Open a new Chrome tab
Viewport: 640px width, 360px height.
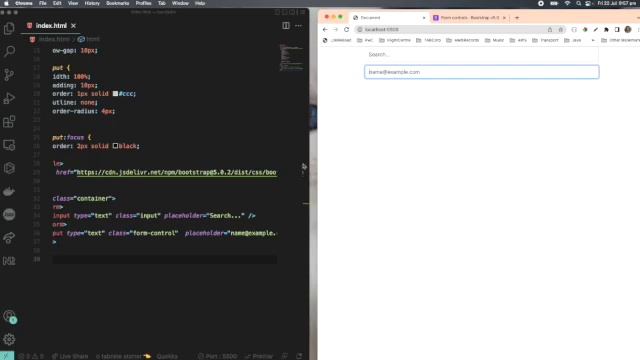pos(517,18)
